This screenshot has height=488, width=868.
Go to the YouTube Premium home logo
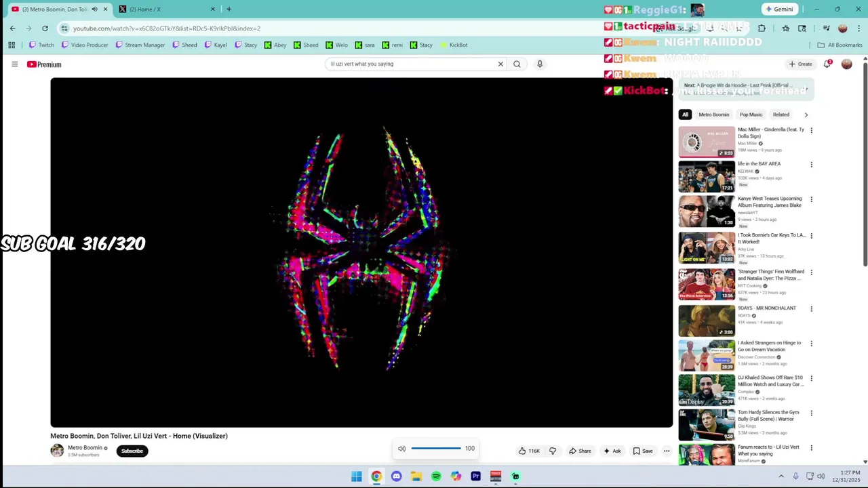[44, 64]
